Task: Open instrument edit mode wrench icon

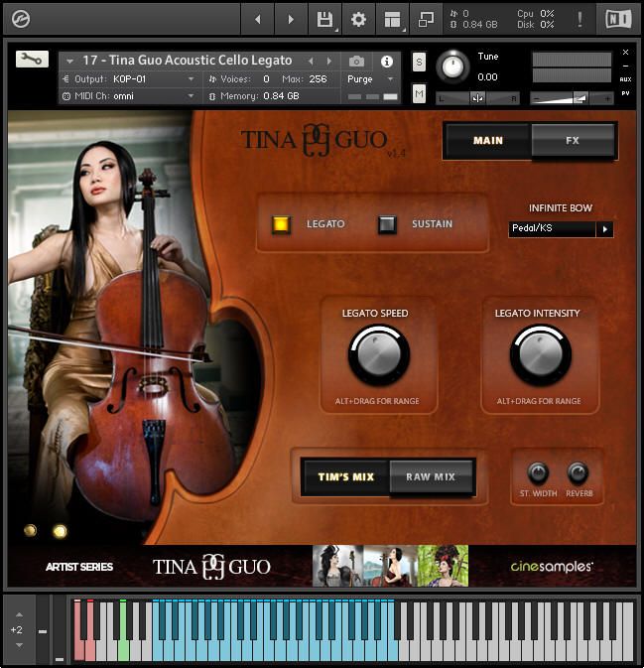Action: tap(32, 59)
